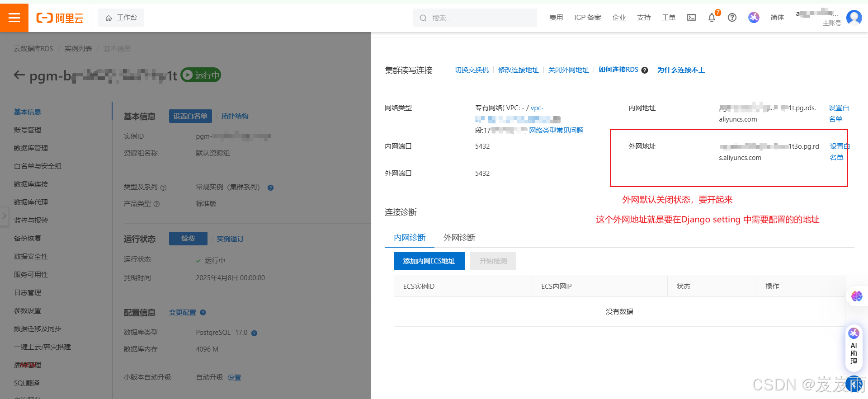The height and width of the screenshot is (399, 868).
Task: Select 账号管理 in the sidebar
Action: (x=28, y=130)
